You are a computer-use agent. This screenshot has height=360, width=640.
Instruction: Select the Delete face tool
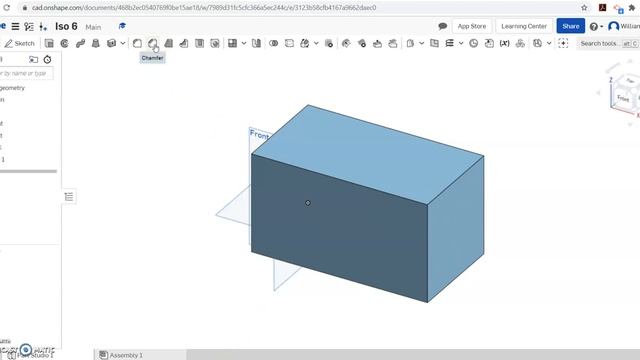pyautogui.click(x=361, y=43)
